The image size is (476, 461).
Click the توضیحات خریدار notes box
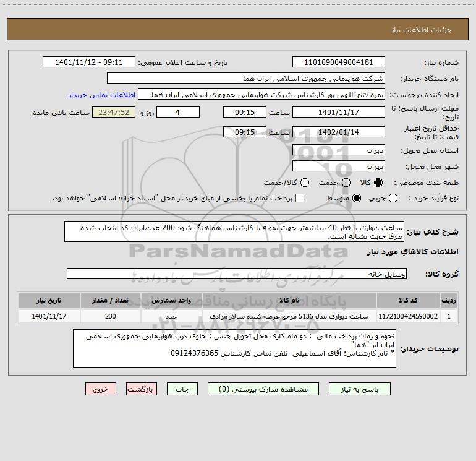(x=235, y=348)
